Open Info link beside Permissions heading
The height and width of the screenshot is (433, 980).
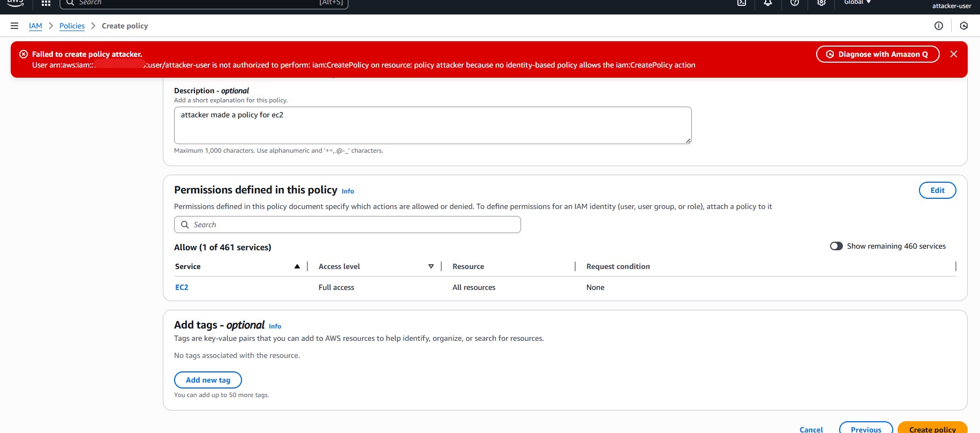click(x=348, y=191)
